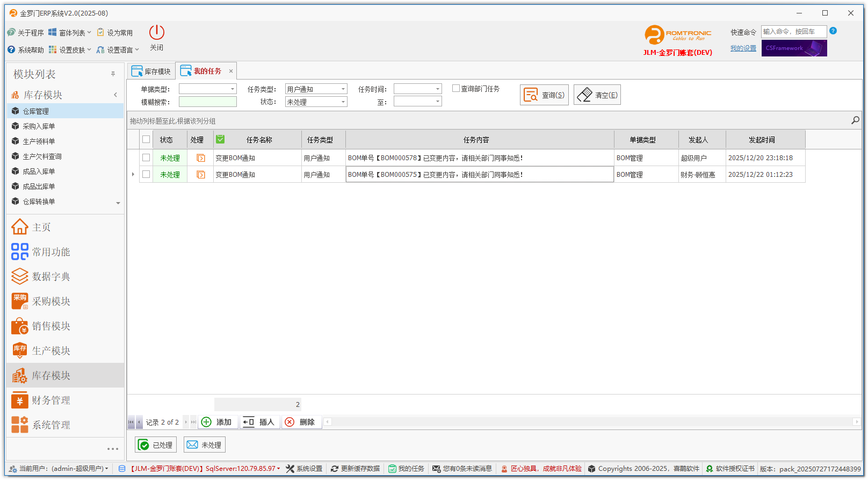Screen dimensions: 868x480
Task: Click the process icon in the BOM000578 row
Action: (201, 158)
